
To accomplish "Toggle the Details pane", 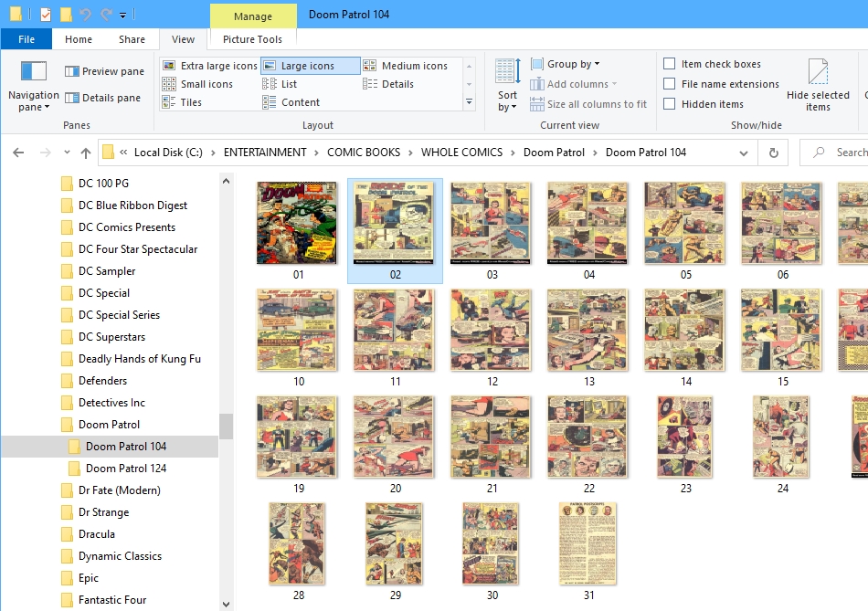I will click(102, 98).
